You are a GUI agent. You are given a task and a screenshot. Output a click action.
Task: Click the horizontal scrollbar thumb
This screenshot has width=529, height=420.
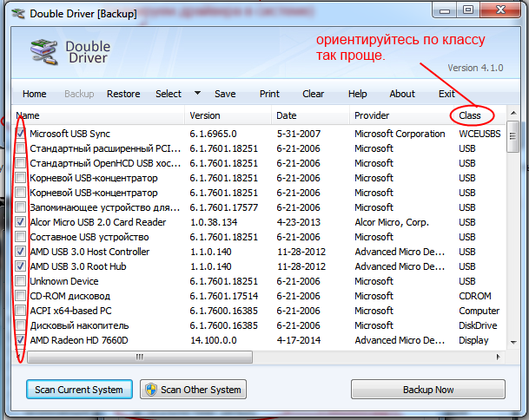140,357
